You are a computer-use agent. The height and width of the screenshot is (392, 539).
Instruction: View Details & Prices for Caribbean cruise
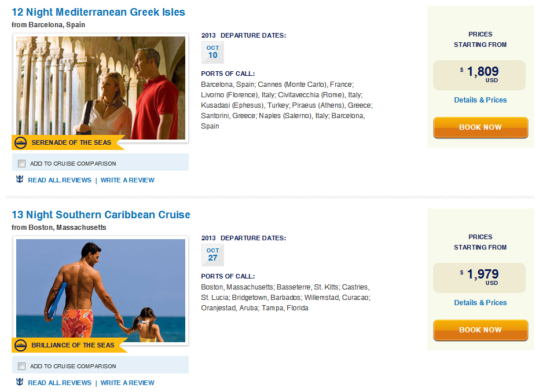[x=480, y=303]
